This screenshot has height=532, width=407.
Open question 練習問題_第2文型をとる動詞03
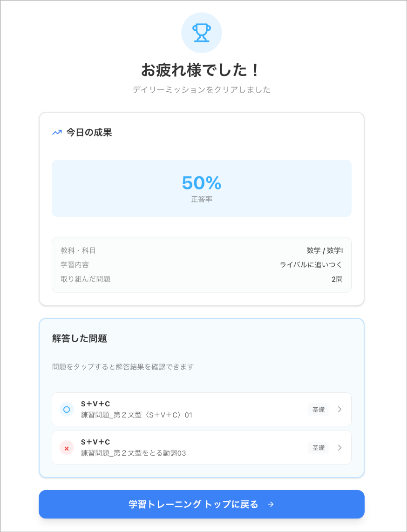click(202, 448)
